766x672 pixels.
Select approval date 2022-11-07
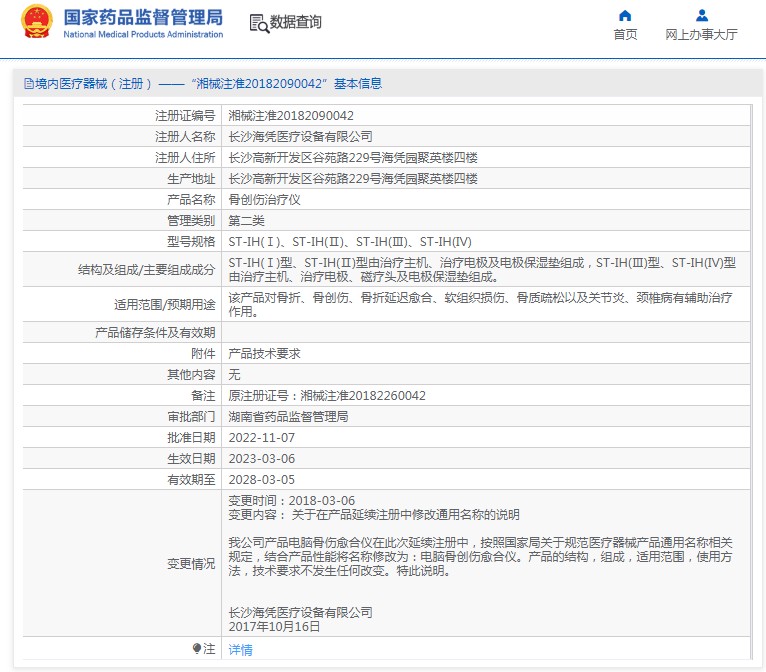point(262,438)
